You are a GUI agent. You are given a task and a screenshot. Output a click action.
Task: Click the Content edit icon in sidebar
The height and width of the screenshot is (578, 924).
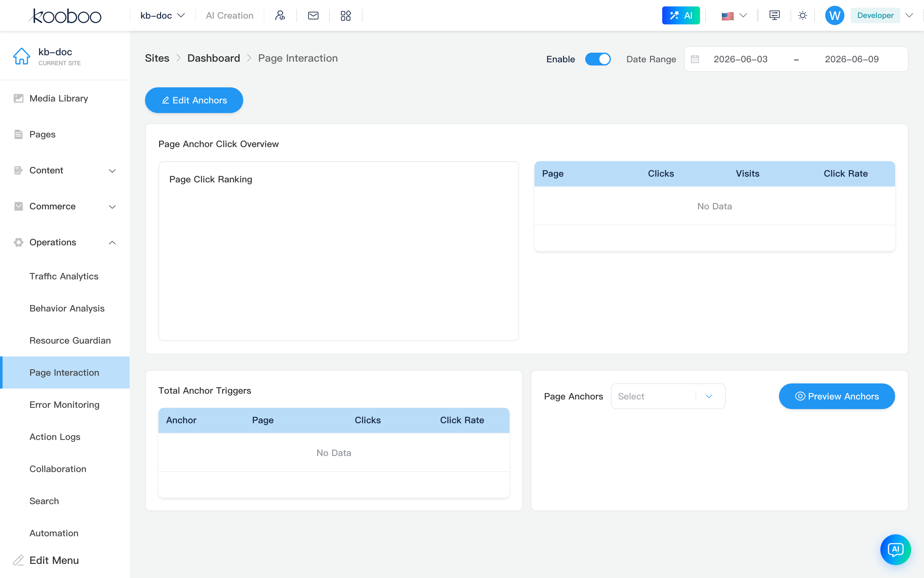pos(18,170)
